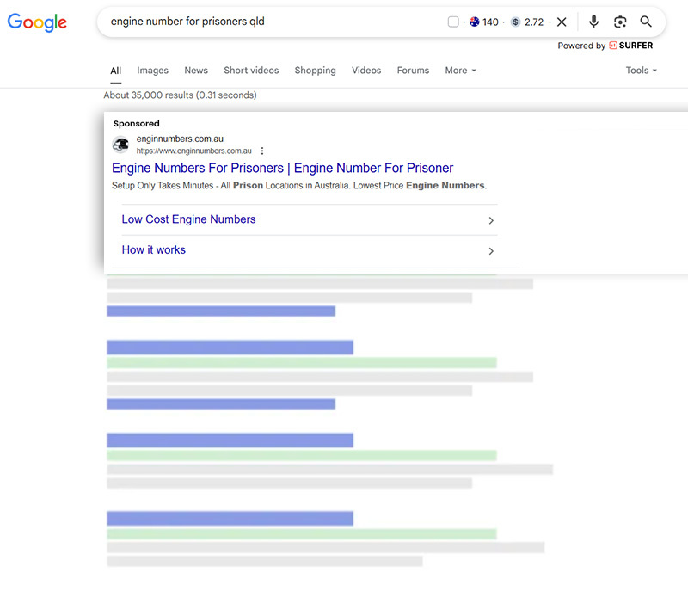Open the Forums results tab
Screen dimensions: 688x616
coord(413,71)
